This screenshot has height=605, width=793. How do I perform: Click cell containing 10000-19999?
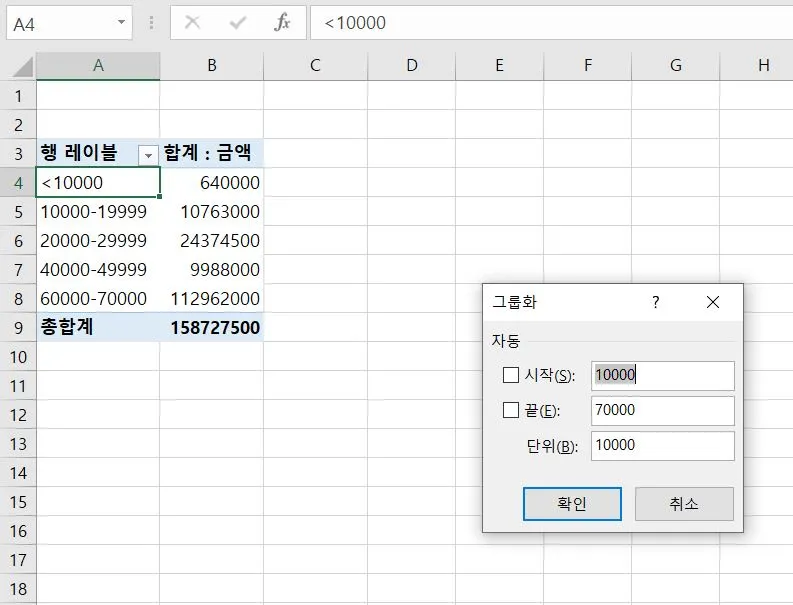[x=98, y=211]
